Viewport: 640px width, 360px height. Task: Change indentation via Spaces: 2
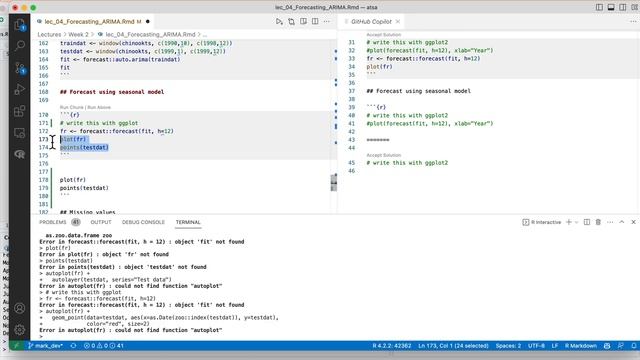508,346
